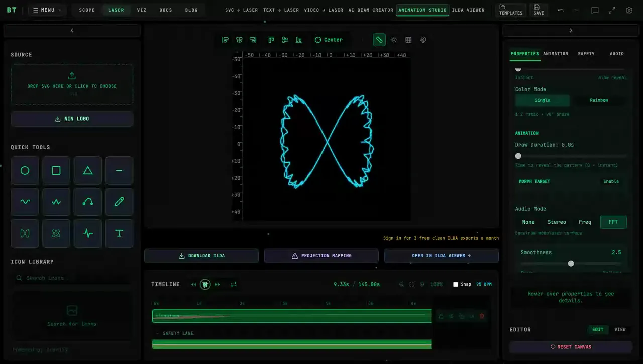Select the bezier curve quick tool
Image resolution: width=643 pixels, height=364 pixels.
tap(88, 202)
